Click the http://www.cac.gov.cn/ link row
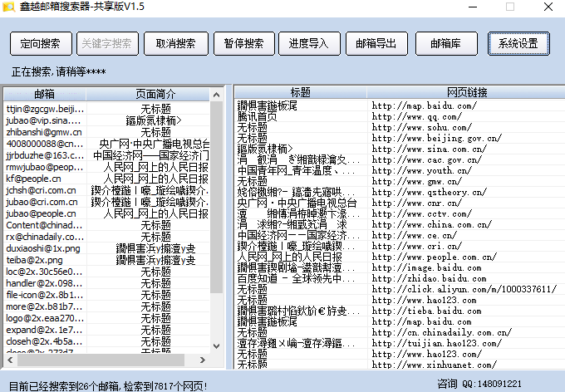 pyautogui.click(x=400, y=159)
